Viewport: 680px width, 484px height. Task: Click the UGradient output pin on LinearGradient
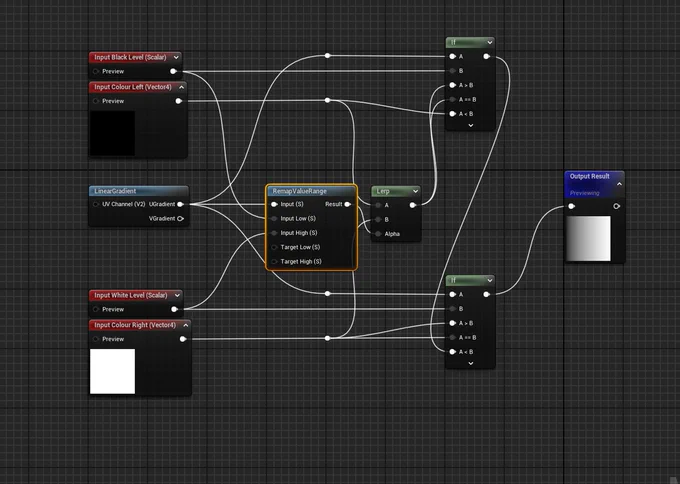pos(180,204)
